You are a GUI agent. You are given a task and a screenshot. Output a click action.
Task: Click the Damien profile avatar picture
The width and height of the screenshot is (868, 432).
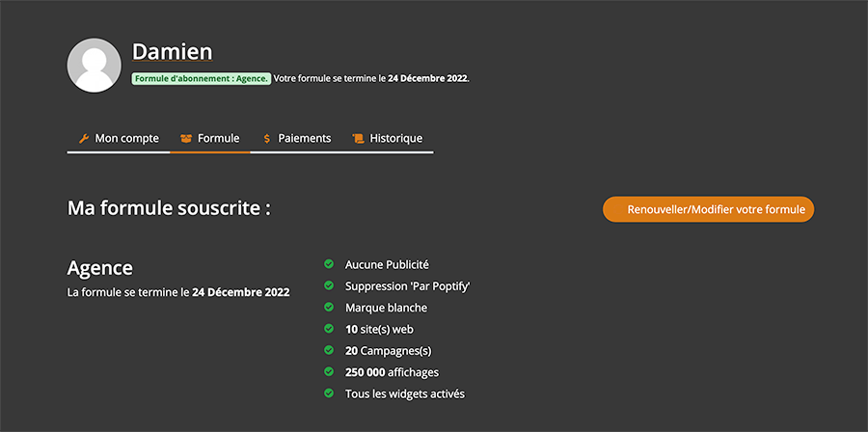[95, 66]
